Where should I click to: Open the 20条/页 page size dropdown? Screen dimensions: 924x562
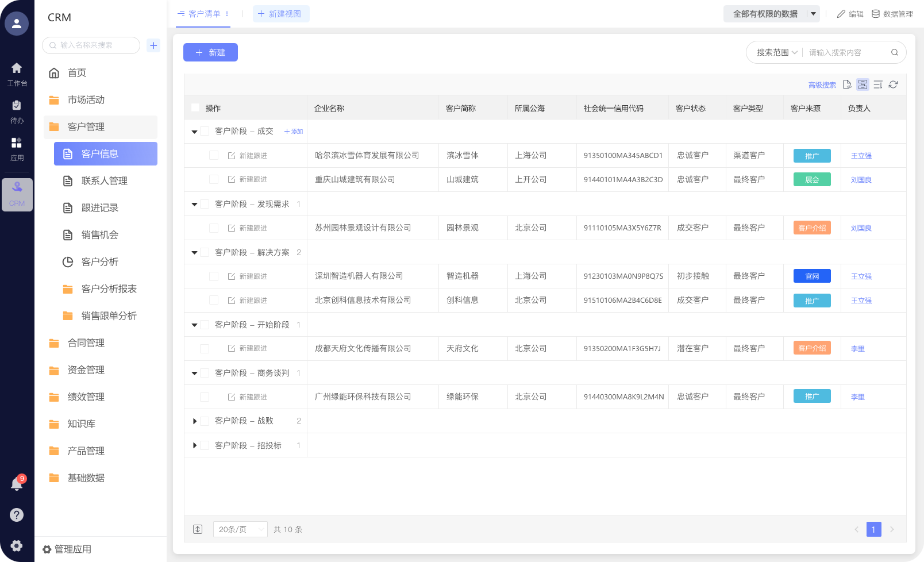(240, 529)
